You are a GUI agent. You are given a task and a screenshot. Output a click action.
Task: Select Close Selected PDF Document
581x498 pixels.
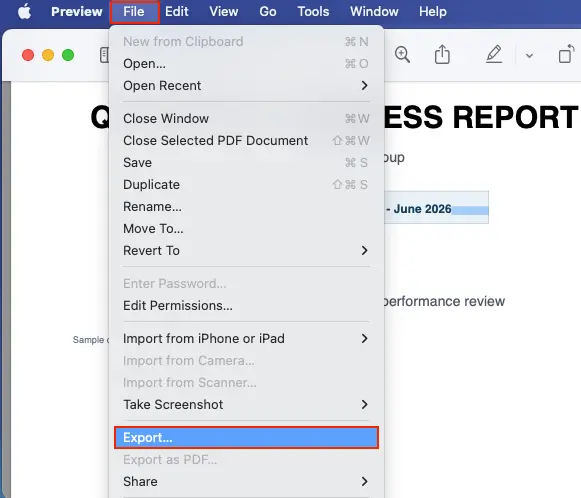coord(246,140)
